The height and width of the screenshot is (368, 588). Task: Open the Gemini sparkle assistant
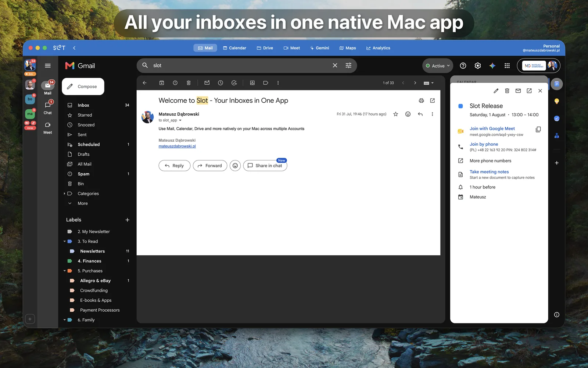tap(492, 66)
